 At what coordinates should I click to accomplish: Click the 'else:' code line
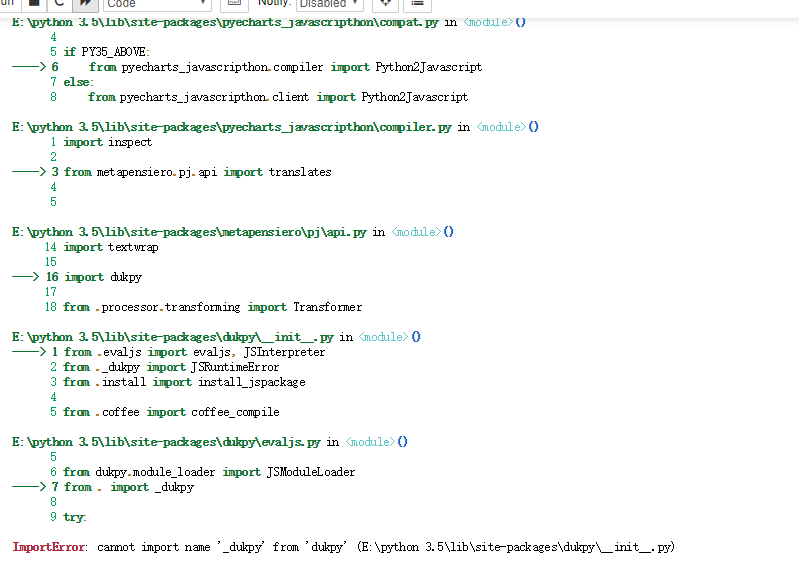[x=78, y=82]
